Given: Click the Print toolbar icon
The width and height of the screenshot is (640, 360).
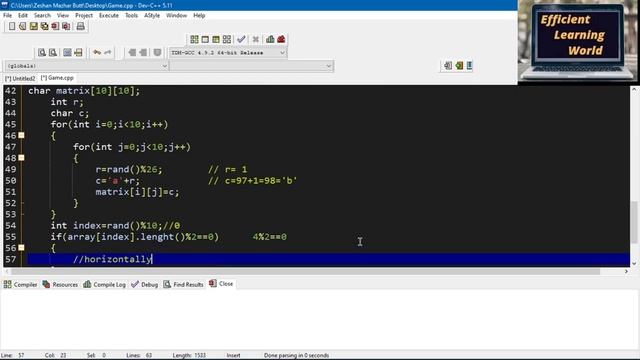Looking at the screenshot, I should [x=80, y=27].
